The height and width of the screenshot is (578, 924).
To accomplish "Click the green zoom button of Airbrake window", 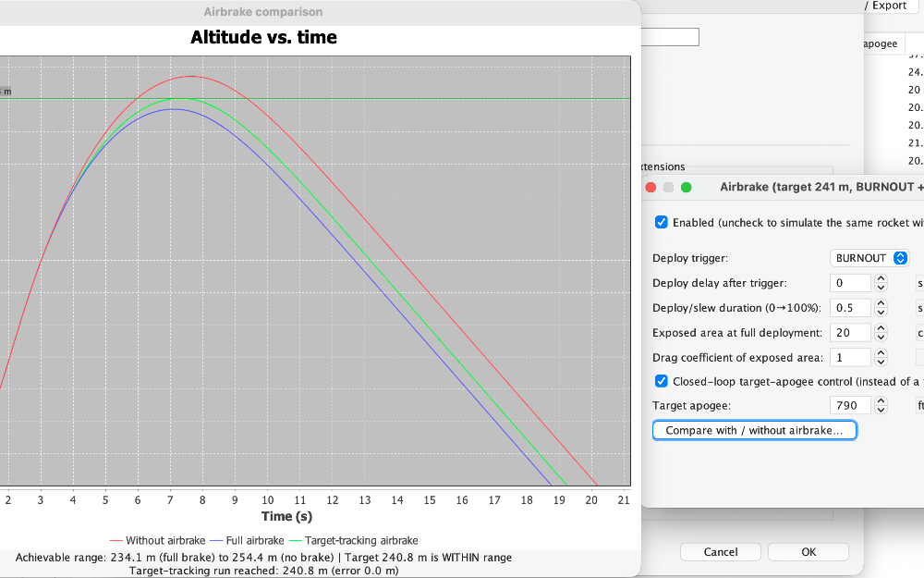I will pyautogui.click(x=686, y=187).
